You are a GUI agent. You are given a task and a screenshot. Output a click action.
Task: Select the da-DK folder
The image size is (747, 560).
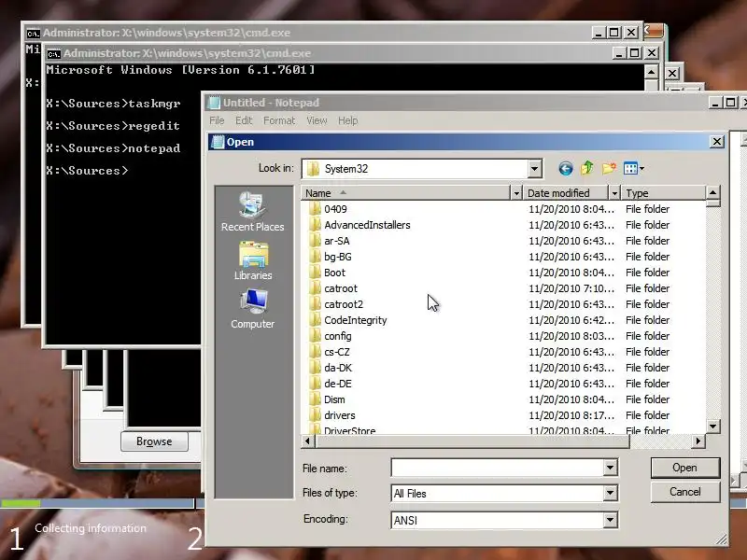tap(338, 368)
